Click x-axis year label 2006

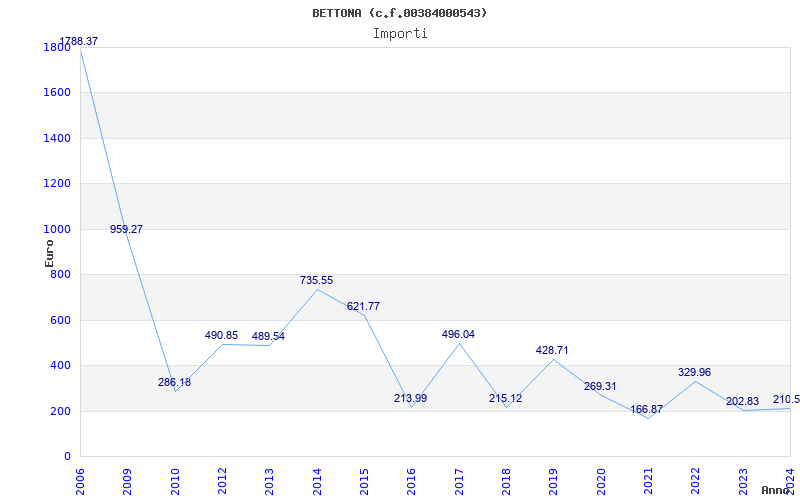pos(80,481)
